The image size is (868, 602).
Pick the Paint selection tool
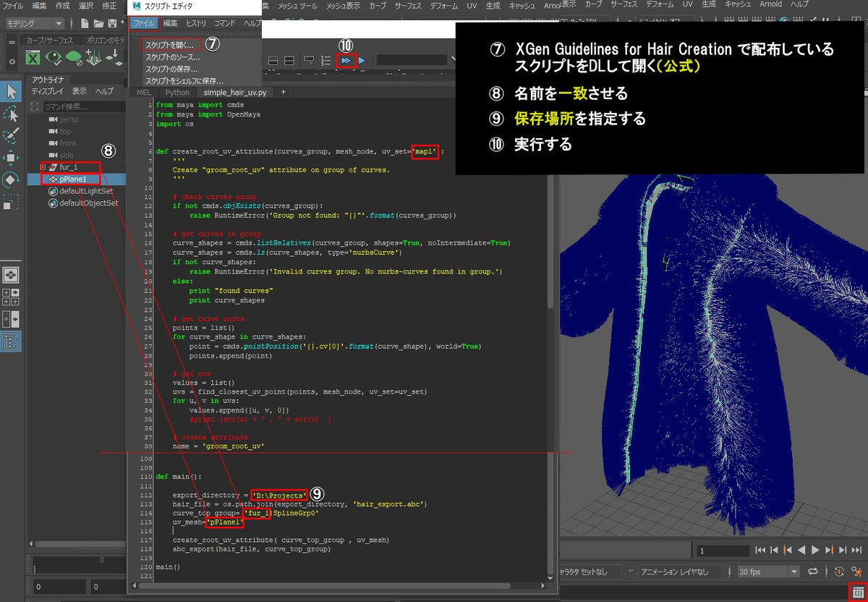[11, 135]
